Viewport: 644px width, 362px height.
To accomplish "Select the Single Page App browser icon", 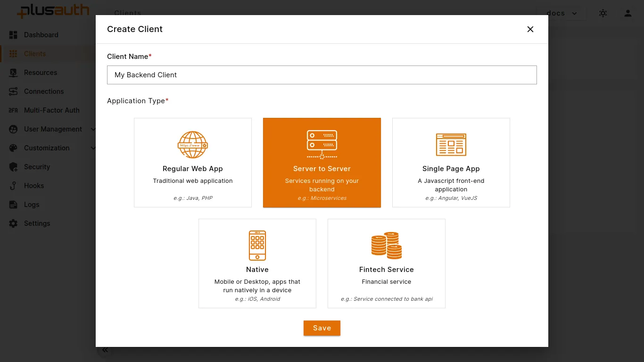I will click(451, 144).
